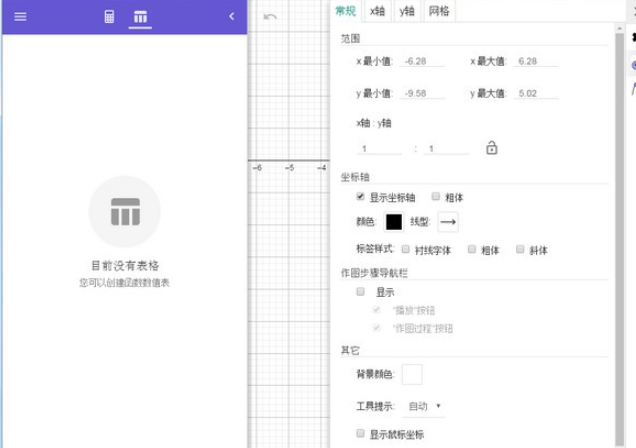636x448 pixels.
Task: Click the settings panel vertical scrollbar
Action: pos(619,238)
